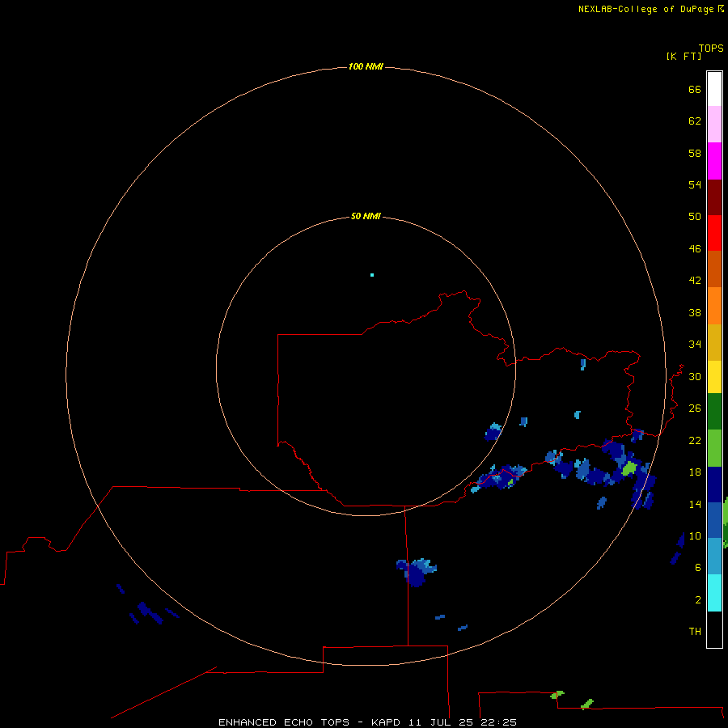
Task: Click the 18 legend value
Action: (x=695, y=472)
